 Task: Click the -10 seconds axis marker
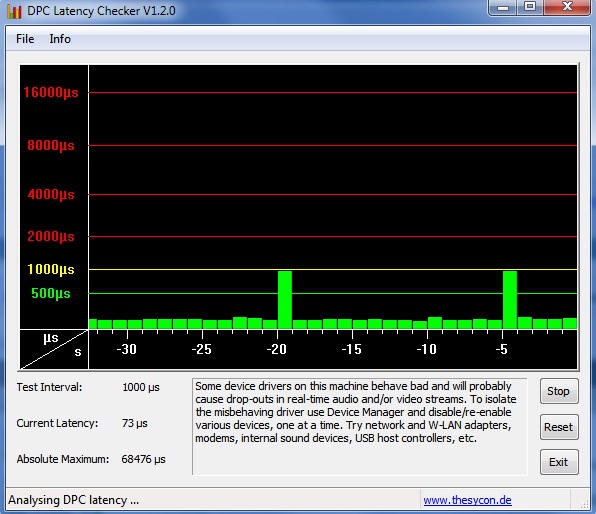point(426,349)
